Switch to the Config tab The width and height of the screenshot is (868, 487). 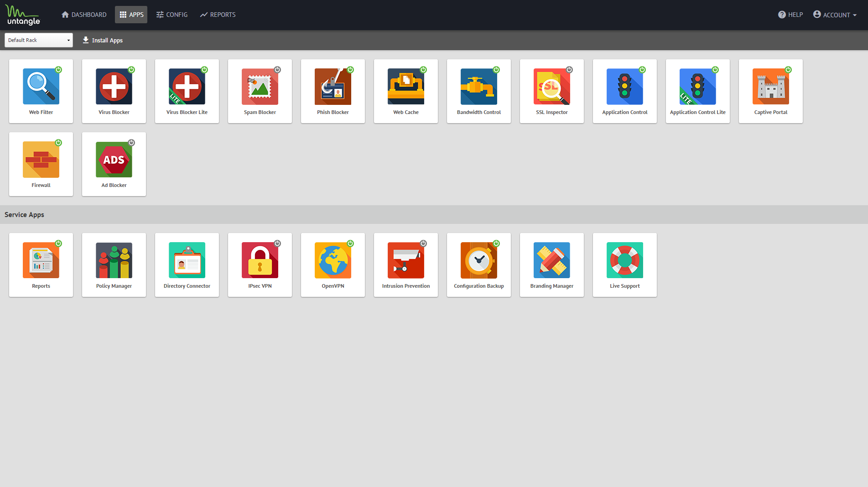tap(172, 15)
